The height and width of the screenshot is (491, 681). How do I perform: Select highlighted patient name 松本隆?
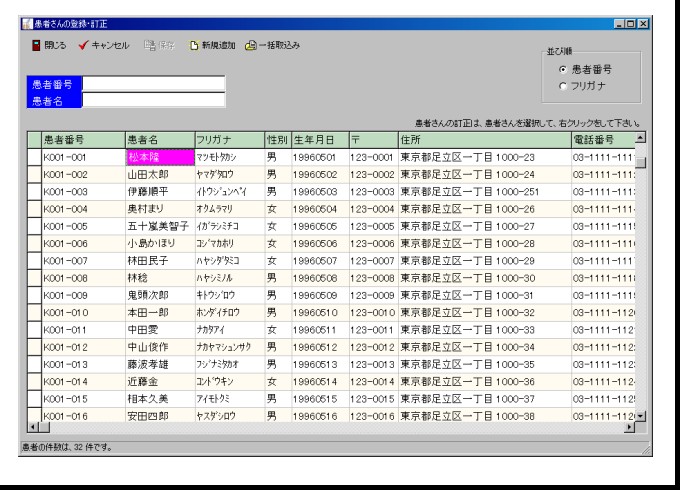point(160,157)
